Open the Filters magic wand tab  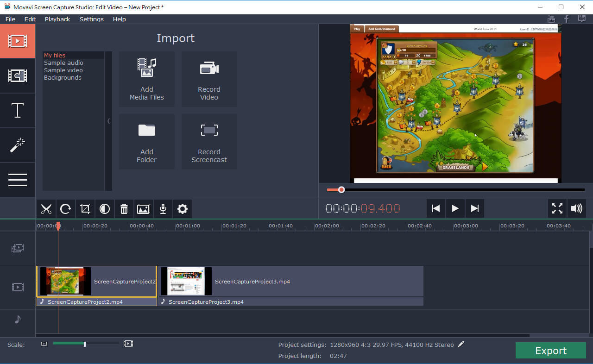pyautogui.click(x=18, y=145)
